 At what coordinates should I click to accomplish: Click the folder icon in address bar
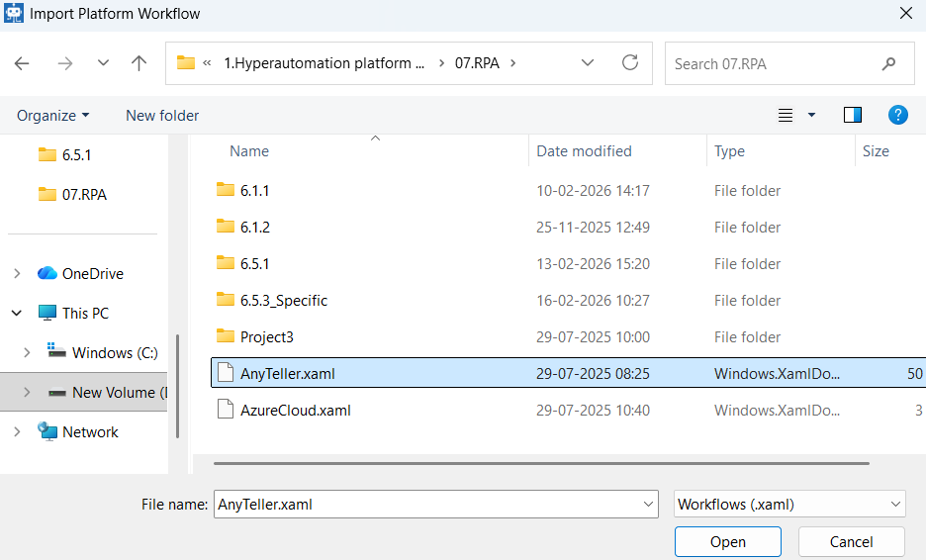coord(186,62)
